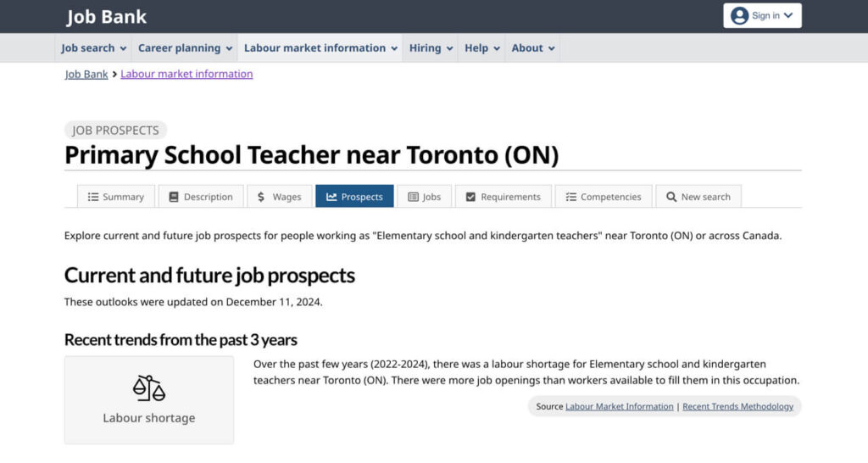Screen dimensions: 868x463
Task: Expand the Hiring menu
Action: [x=431, y=48]
